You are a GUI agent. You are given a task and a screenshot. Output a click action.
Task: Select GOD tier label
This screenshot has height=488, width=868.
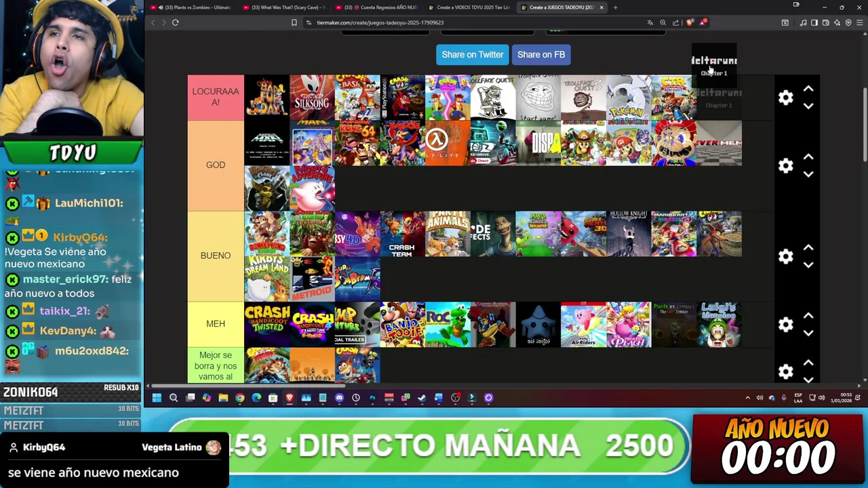[216, 165]
